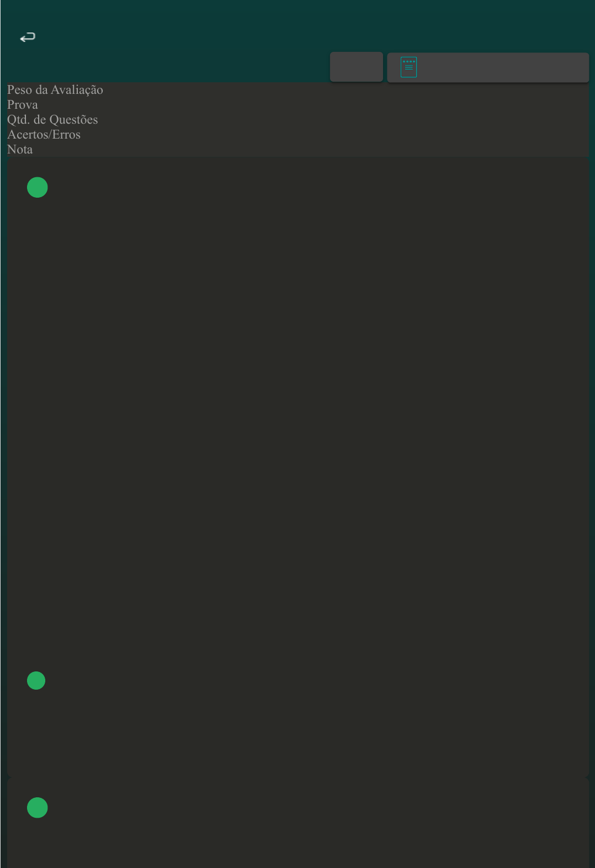Open the first large dark results card
Image resolution: width=595 pixels, height=868 pixels.
(x=298, y=467)
